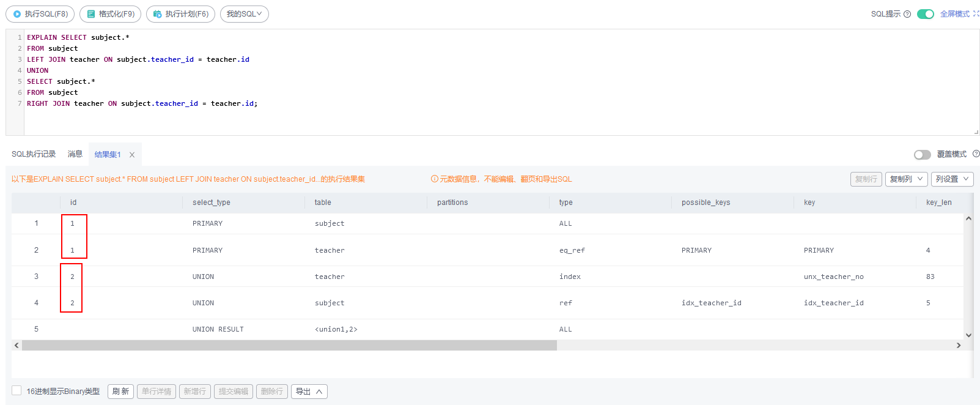The image size is (980, 405).
Task: Check the 16进制显示Binary类型 checkbox
Action: 17,390
